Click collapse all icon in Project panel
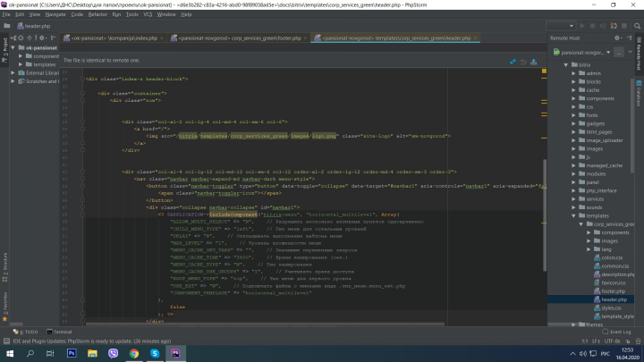 tap(30, 38)
